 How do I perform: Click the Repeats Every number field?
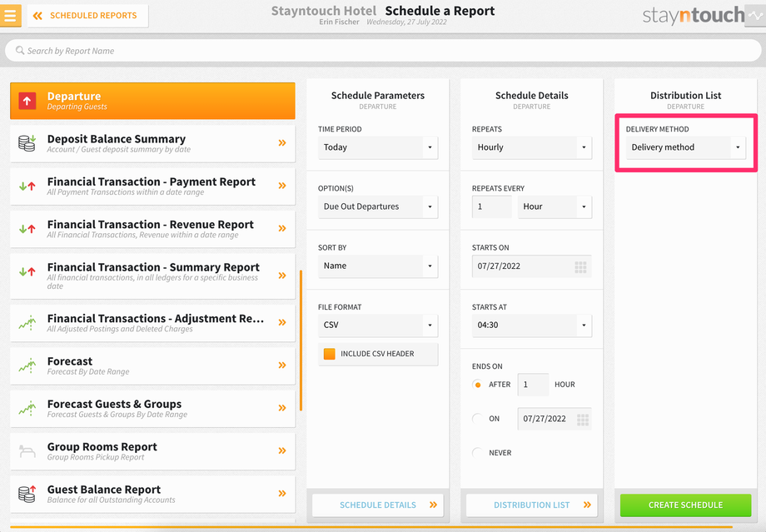(492, 206)
